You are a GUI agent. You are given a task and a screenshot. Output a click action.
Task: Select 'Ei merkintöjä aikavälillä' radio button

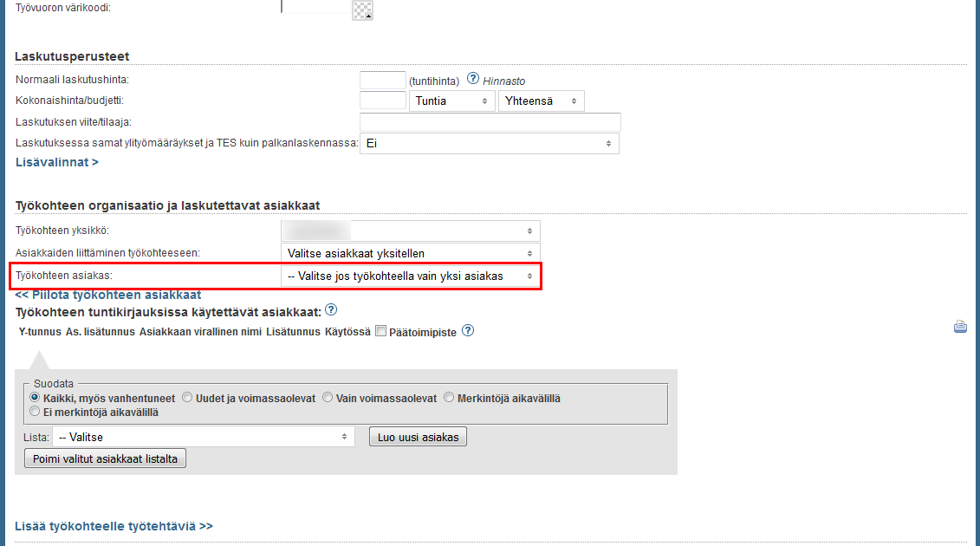[x=36, y=412]
